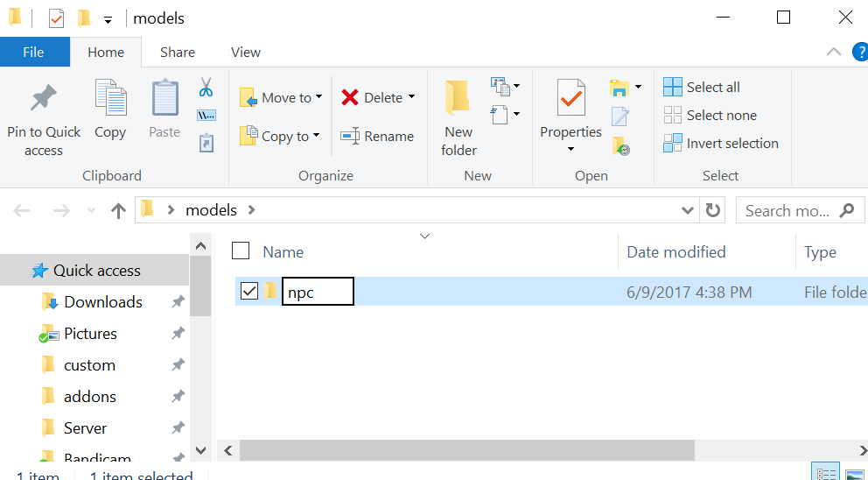Click Select all in the ribbon

point(702,87)
